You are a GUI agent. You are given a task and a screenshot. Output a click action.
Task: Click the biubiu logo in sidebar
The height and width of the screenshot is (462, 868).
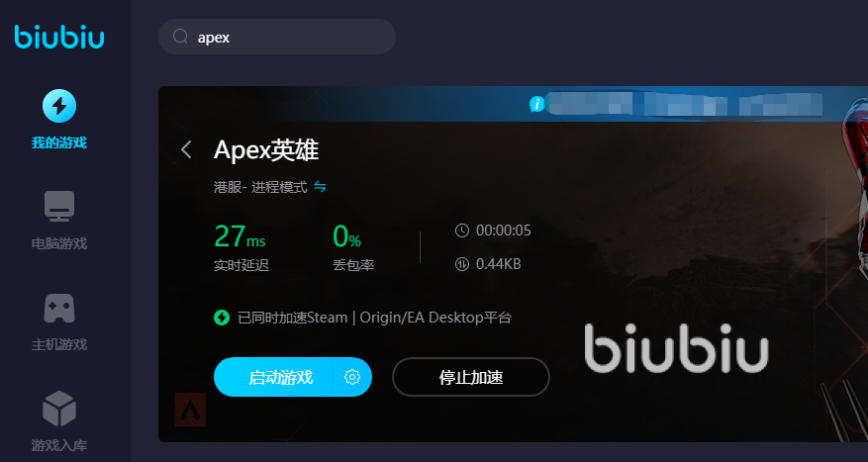(x=59, y=37)
